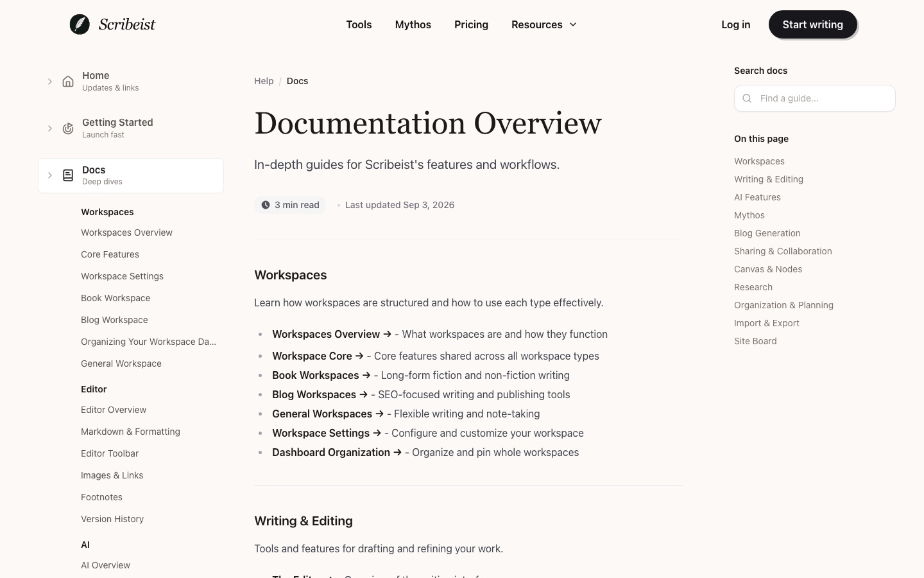Go to Help breadcrumb link

[264, 81]
